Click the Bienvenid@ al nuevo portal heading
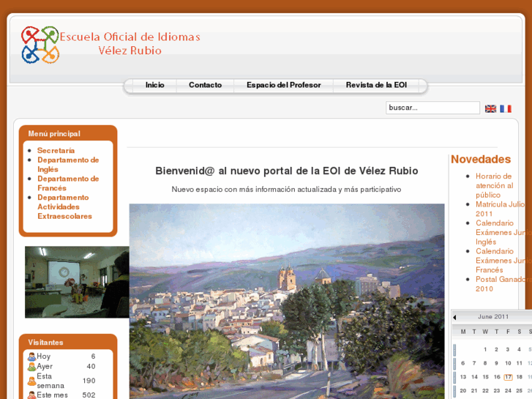The width and height of the screenshot is (532, 399). (287, 171)
